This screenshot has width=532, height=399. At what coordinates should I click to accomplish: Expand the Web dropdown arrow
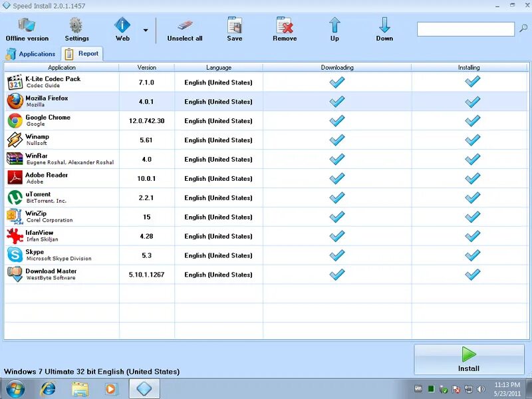[x=146, y=30]
